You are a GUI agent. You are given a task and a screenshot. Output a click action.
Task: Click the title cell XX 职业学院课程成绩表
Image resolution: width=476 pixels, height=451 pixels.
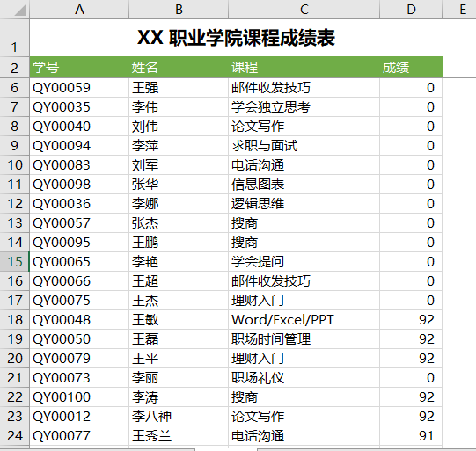(236, 38)
